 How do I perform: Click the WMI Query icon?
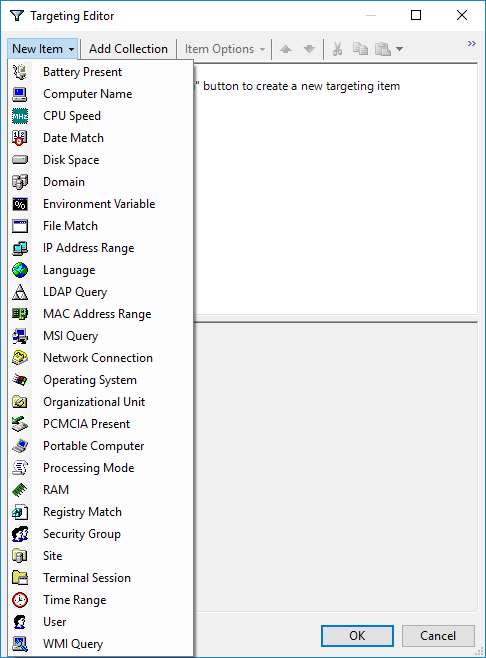(x=20, y=644)
